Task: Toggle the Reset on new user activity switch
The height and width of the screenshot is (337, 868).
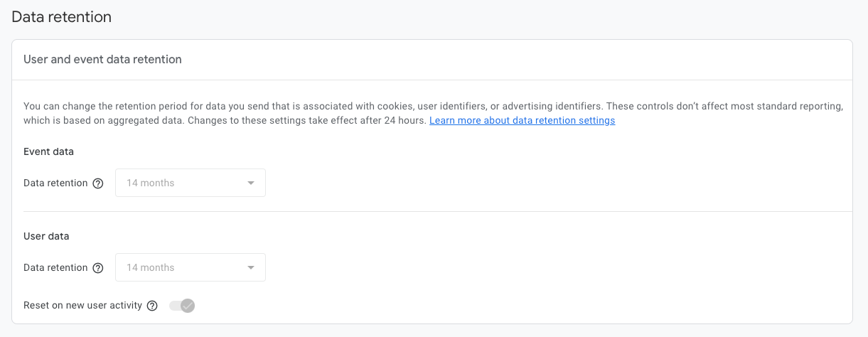Action: coord(182,306)
